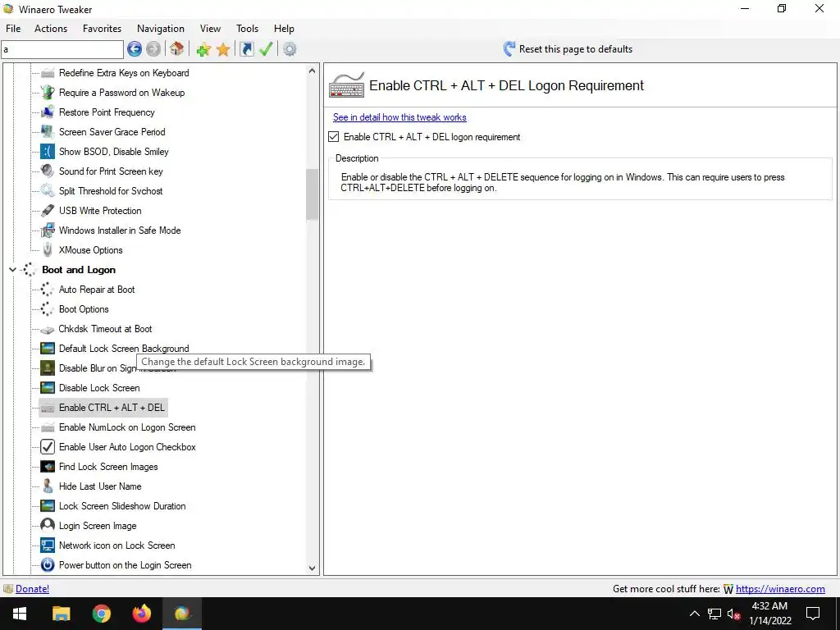Viewport: 840px width, 630px height.
Task: Select Restore Point Frequency
Action: click(107, 112)
